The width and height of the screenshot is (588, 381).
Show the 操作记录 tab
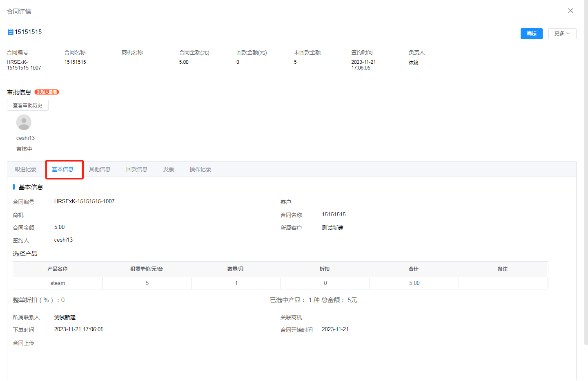(x=200, y=169)
